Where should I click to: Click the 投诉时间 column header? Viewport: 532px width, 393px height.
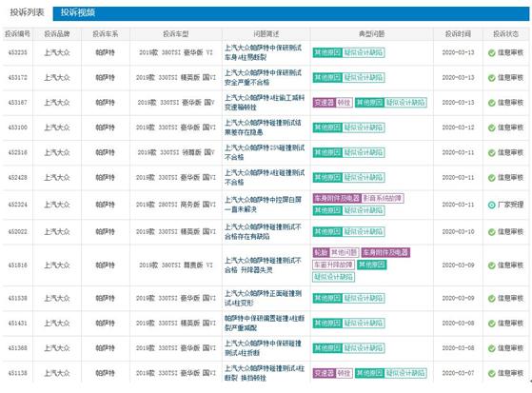(x=458, y=34)
